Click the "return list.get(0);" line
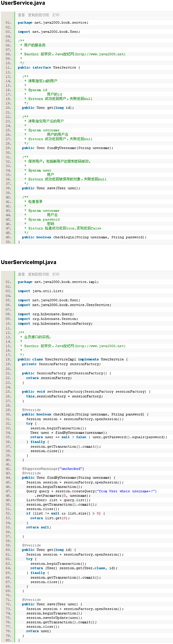The width and height of the screenshot is (173, 644). 50,518
